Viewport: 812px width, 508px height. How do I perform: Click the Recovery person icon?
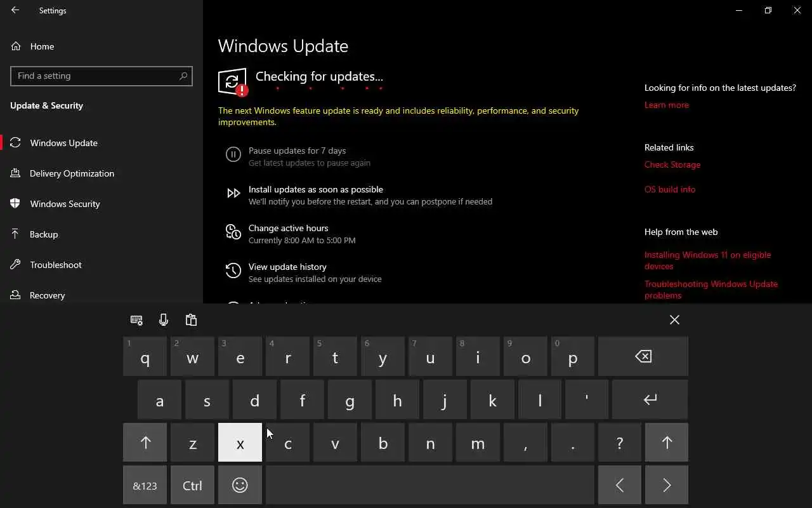click(15, 295)
